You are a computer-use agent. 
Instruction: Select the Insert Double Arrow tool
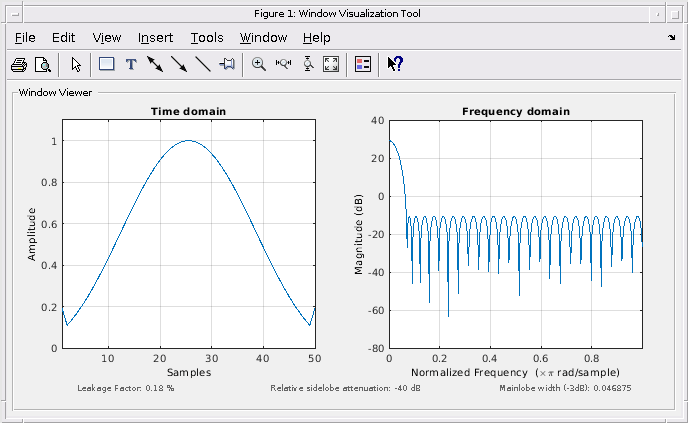[155, 65]
